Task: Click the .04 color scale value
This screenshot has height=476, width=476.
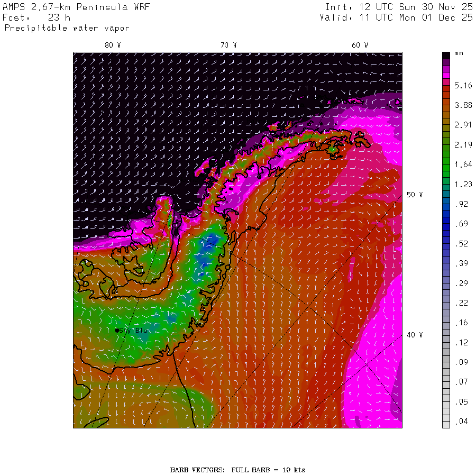Action: click(x=462, y=422)
